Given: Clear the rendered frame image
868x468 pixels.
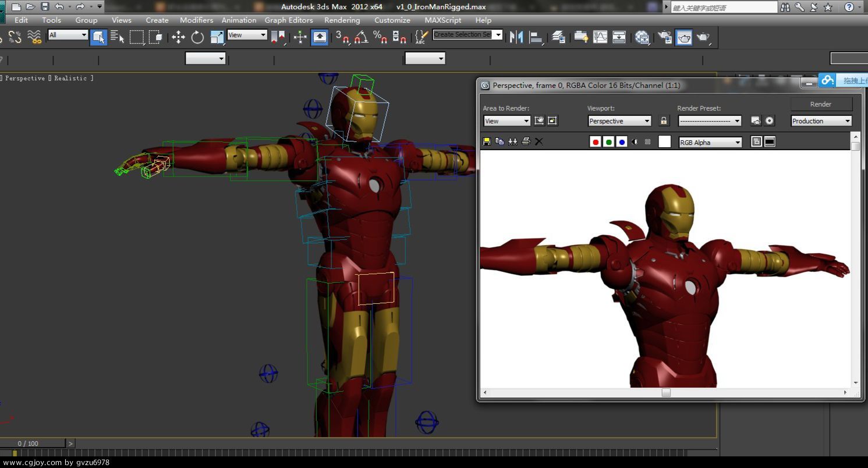Looking at the screenshot, I should 539,141.
